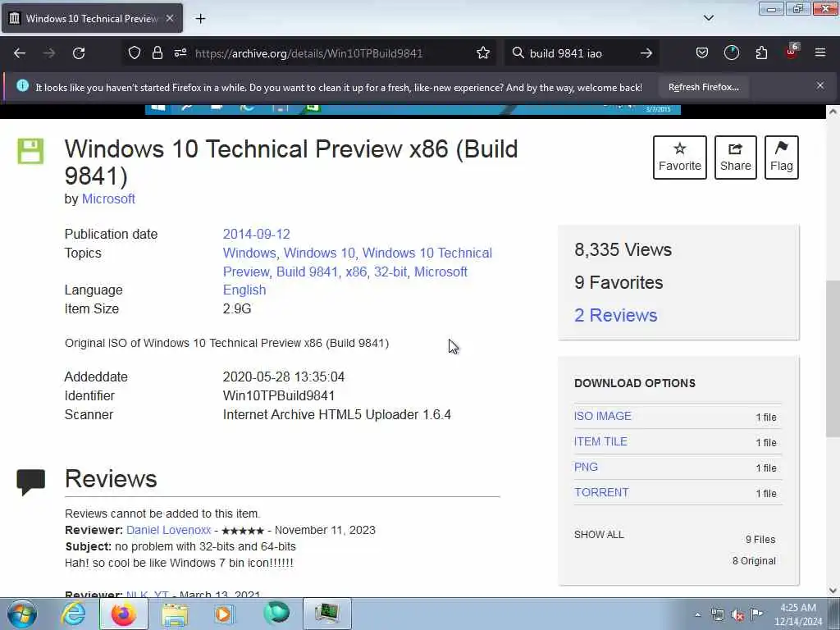
Task: Dismiss the Refresh Firefox notification bar
Action: point(820,85)
